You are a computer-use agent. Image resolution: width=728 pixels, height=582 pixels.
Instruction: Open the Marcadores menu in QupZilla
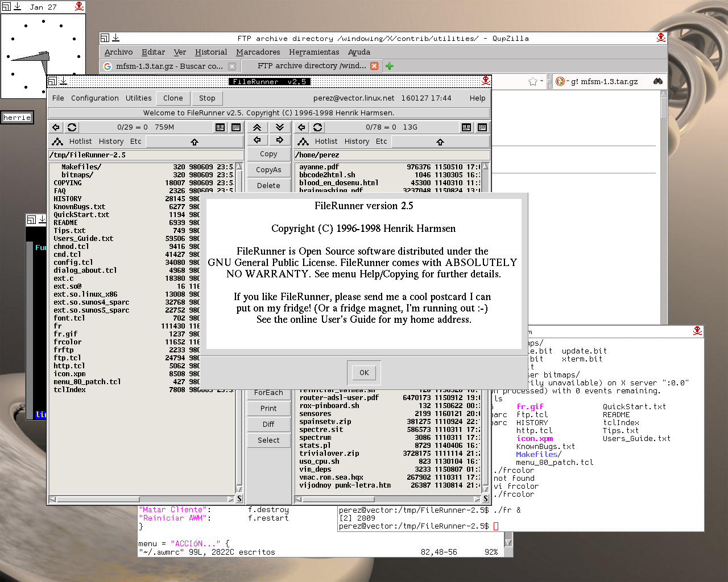coord(258,52)
